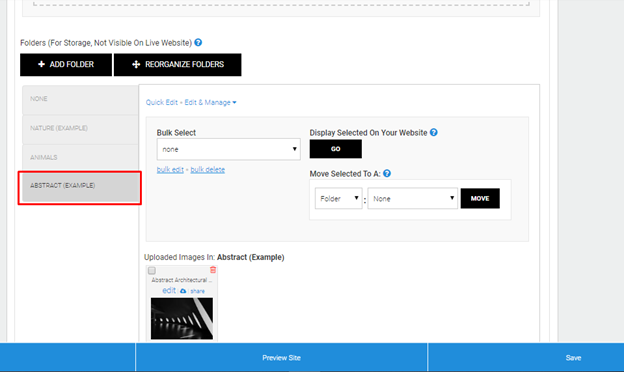The image size is (624, 372).
Task: Click the REORGANIZE FOLDERS button
Action: [x=177, y=64]
